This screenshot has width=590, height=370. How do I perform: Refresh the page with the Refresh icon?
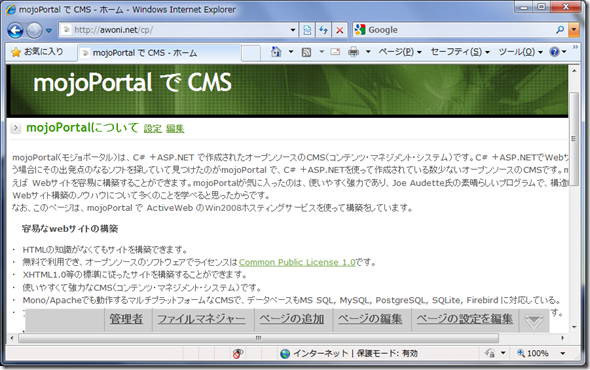323,30
